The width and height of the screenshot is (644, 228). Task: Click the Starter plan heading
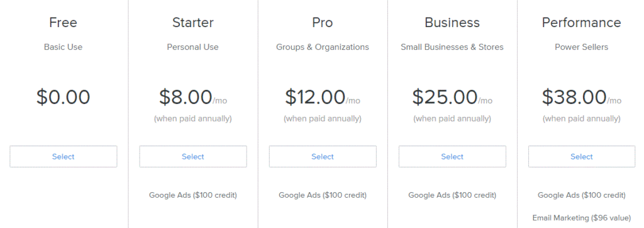[193, 22]
